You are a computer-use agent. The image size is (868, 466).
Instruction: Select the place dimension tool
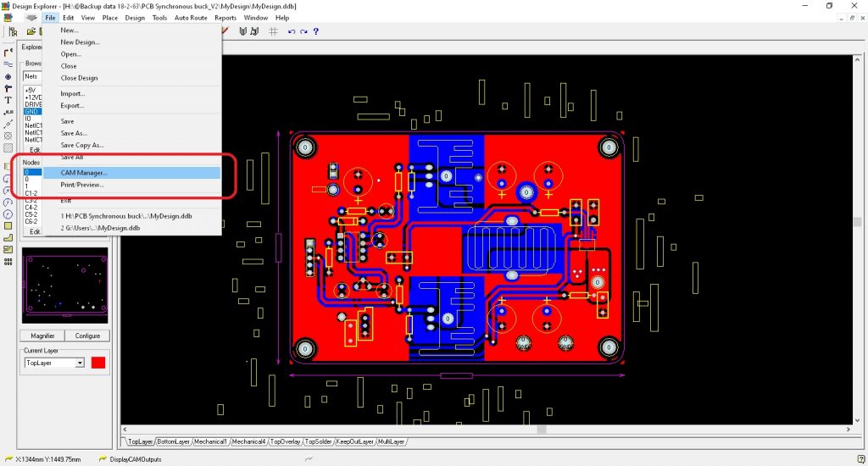(8, 124)
